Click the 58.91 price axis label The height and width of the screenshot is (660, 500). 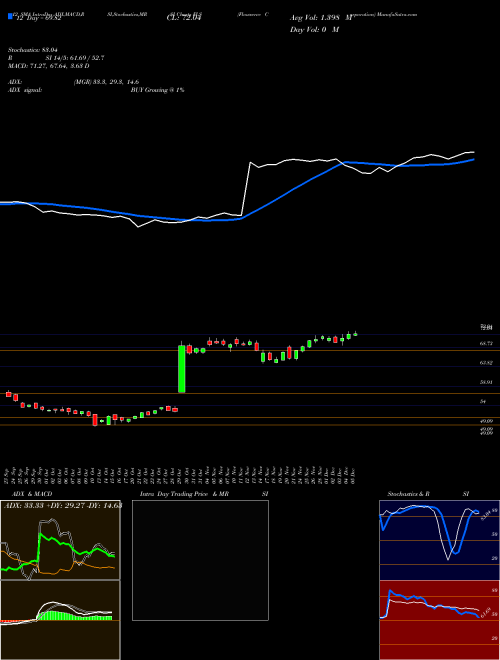pyautogui.click(x=486, y=382)
